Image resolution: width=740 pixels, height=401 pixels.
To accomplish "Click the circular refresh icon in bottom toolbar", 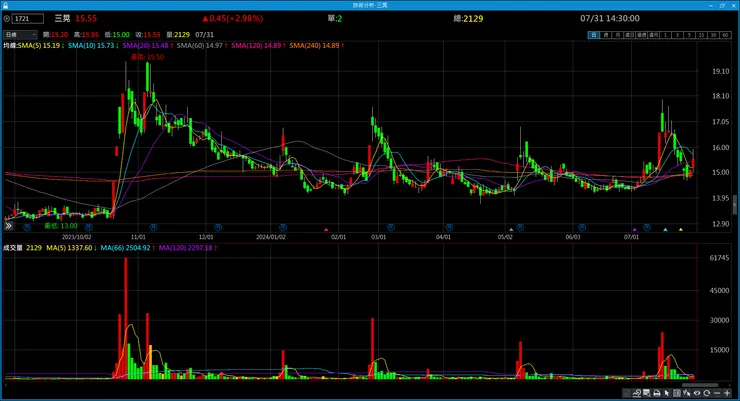I will [x=706, y=393].
